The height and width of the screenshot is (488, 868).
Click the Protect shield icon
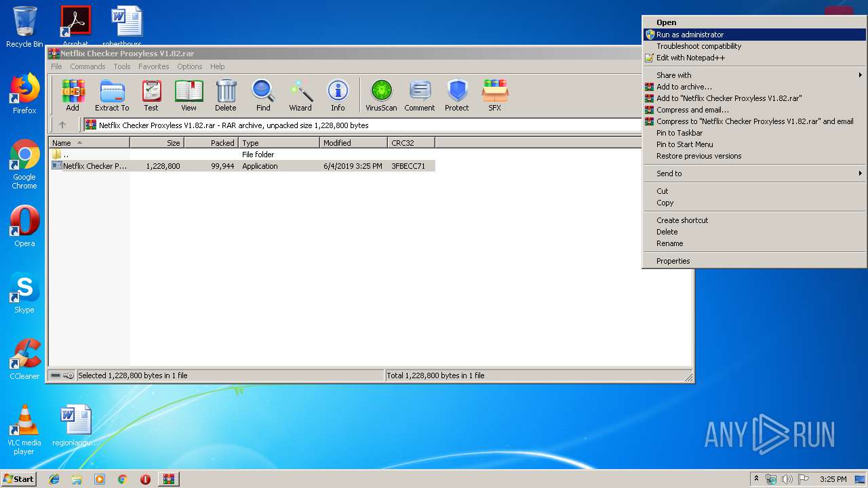[457, 95]
